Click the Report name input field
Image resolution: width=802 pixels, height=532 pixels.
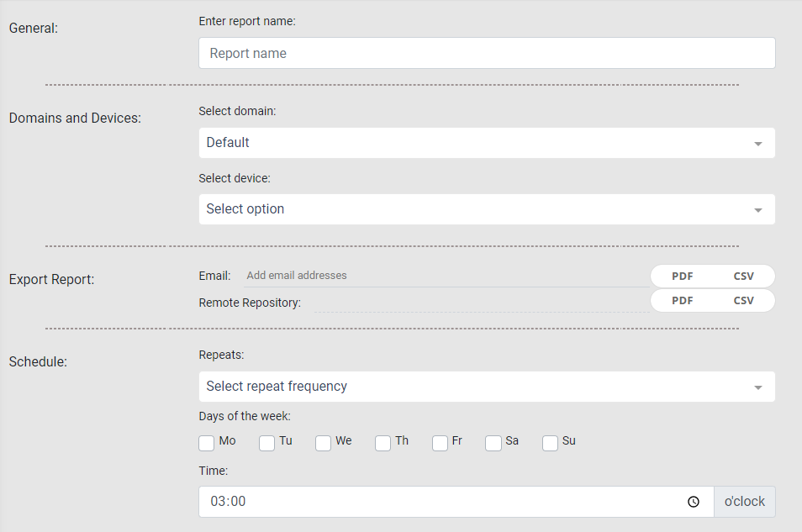coord(486,52)
